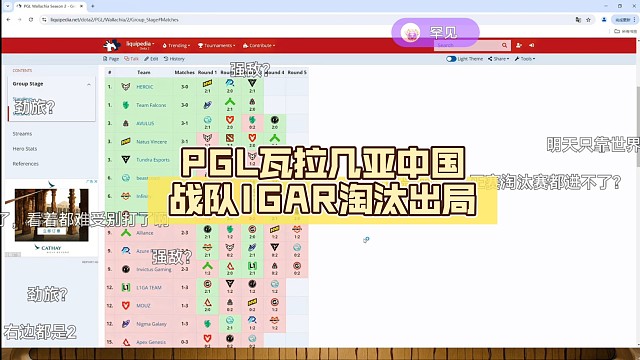The width and height of the screenshot is (640, 360).
Task: Switch to the Page tab
Action: point(111,59)
